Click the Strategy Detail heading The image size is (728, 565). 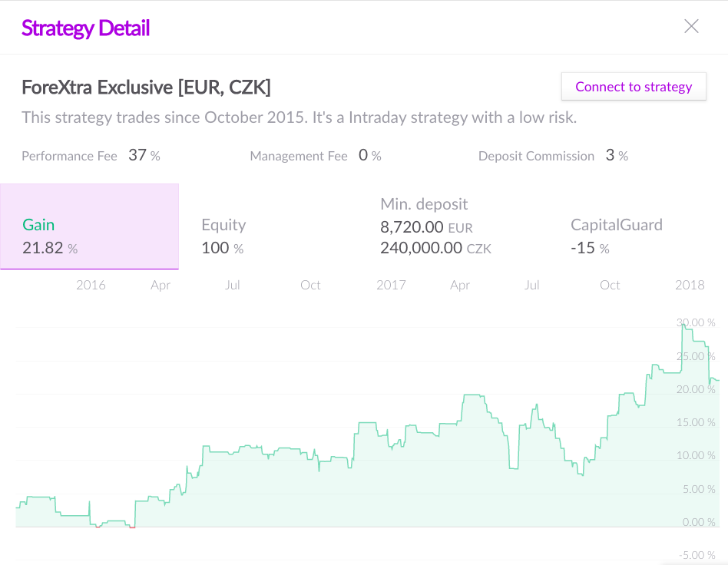[86, 28]
